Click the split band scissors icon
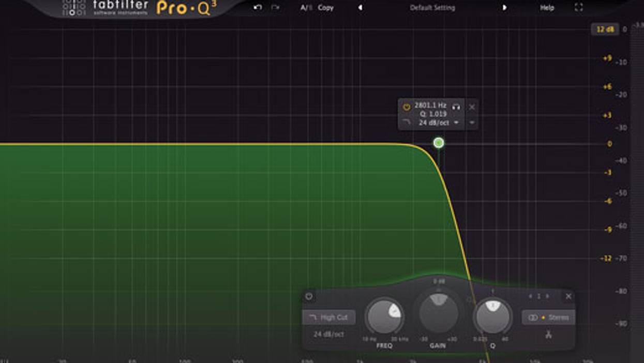The height and width of the screenshot is (363, 644). coord(548,335)
